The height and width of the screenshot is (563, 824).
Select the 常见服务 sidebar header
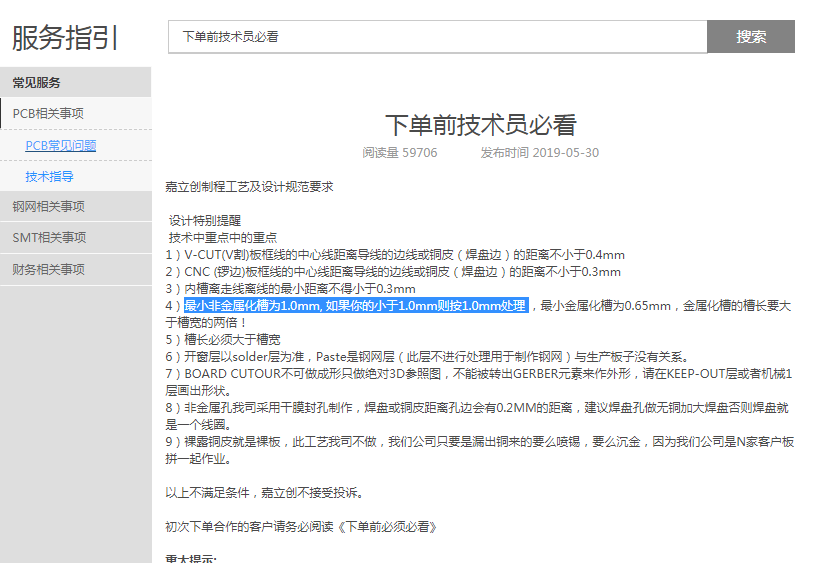pos(37,82)
